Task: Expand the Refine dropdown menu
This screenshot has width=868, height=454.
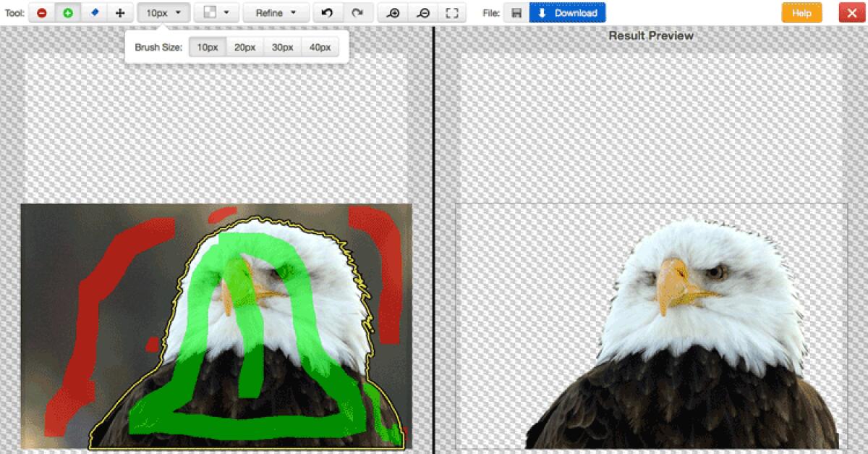Action: tap(276, 13)
